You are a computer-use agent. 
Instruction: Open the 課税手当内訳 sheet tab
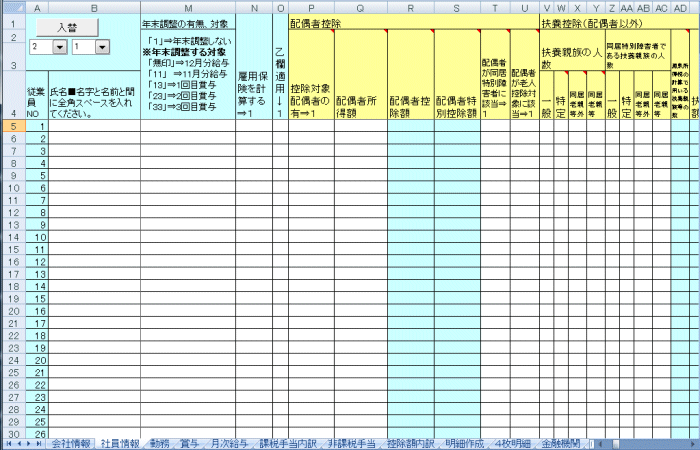point(287,443)
